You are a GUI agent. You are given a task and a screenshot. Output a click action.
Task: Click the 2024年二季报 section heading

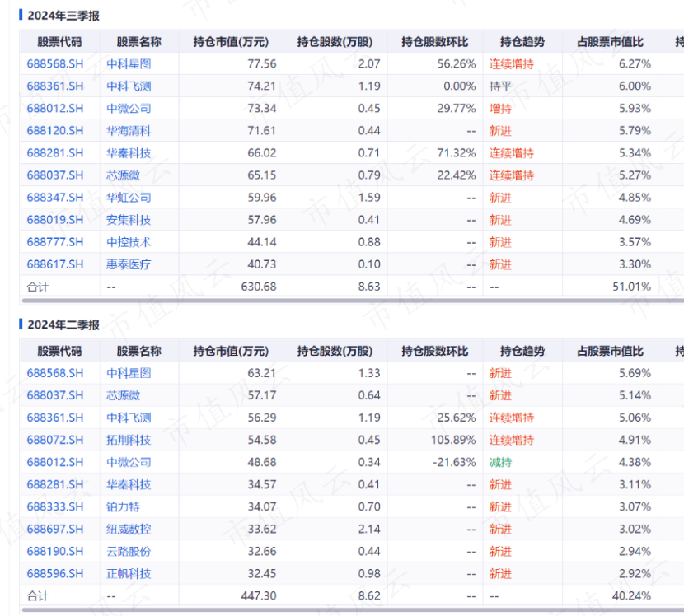click(63, 324)
